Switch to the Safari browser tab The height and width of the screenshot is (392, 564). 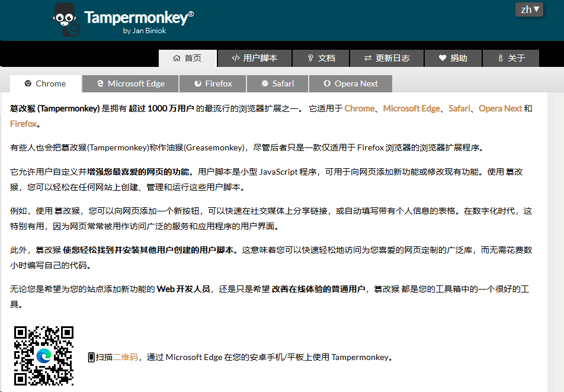pos(277,84)
